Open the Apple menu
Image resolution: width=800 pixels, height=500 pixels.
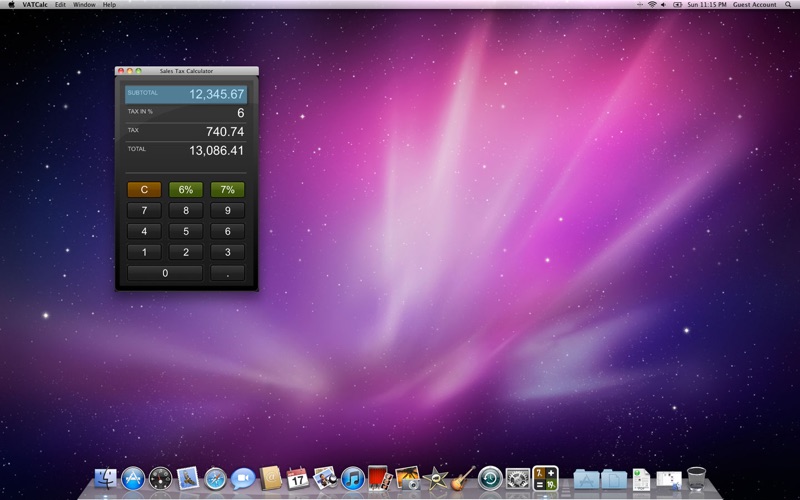coord(11,5)
